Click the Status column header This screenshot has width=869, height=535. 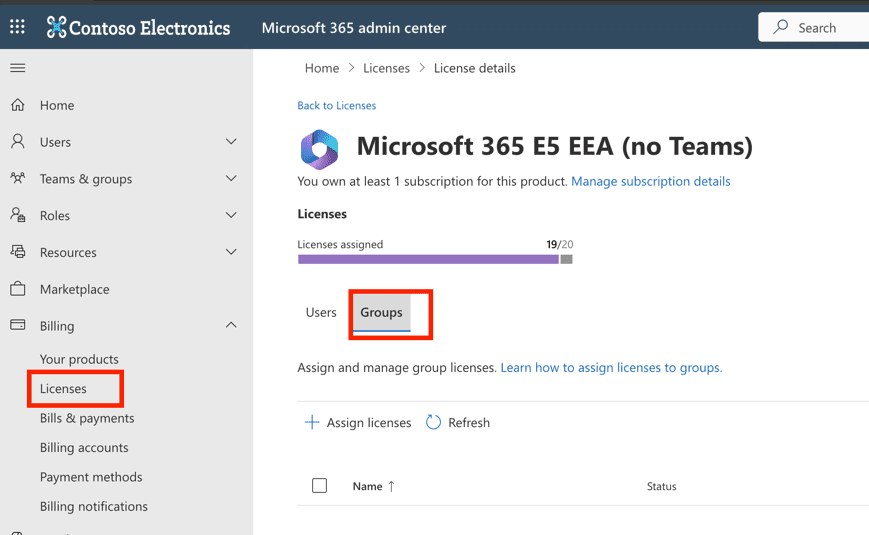[x=661, y=486]
